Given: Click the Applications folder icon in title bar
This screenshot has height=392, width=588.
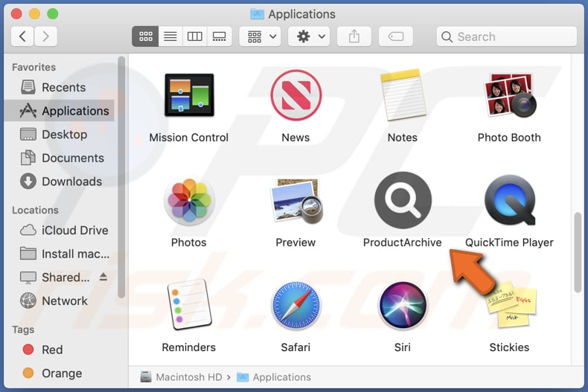Looking at the screenshot, I should click(257, 14).
